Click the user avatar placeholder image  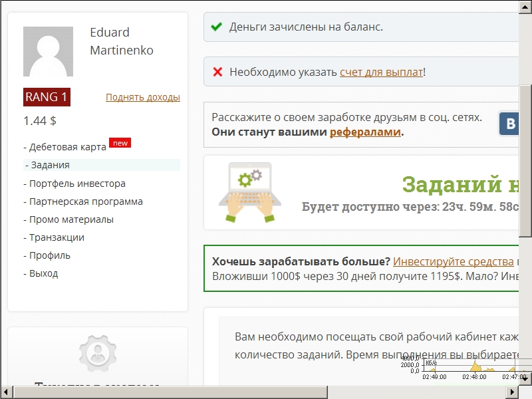point(48,52)
